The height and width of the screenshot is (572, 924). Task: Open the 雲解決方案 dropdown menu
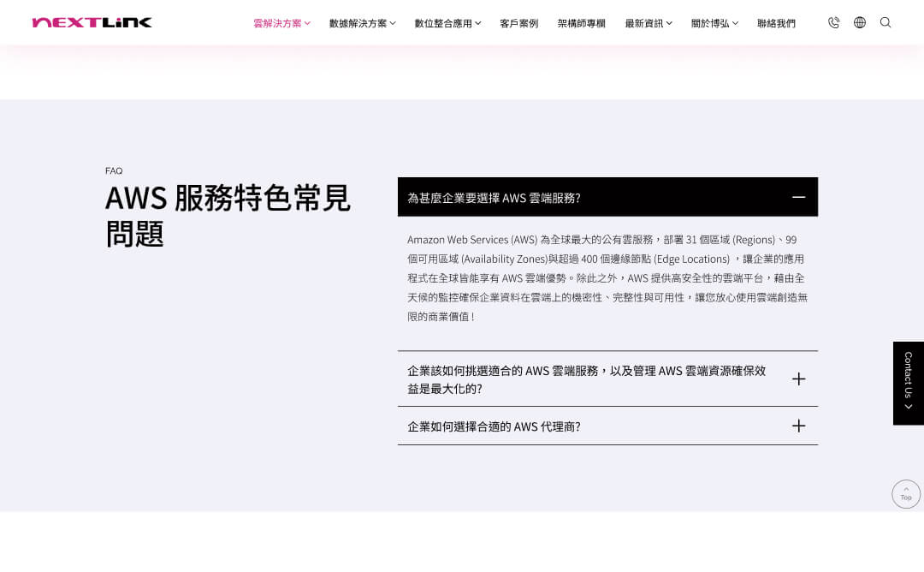[281, 23]
